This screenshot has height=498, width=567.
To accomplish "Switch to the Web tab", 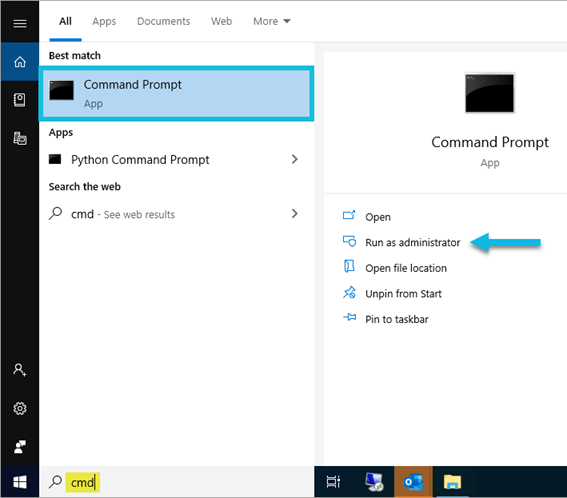I will pyautogui.click(x=221, y=21).
